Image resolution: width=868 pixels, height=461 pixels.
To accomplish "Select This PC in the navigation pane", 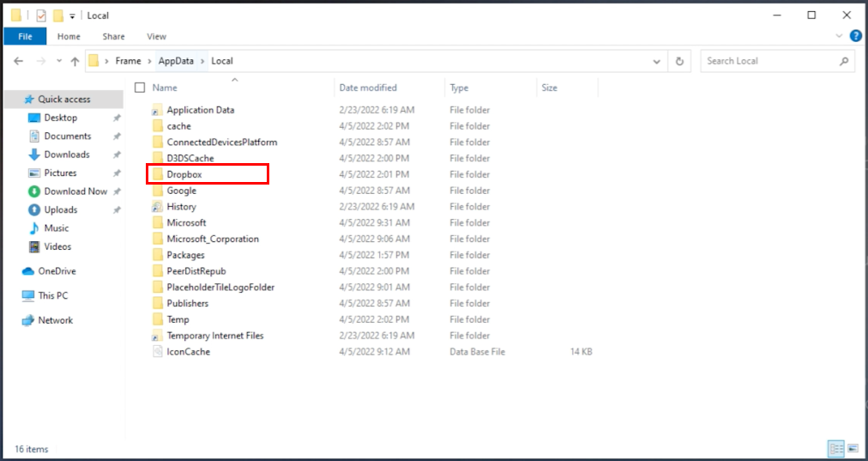I will [x=52, y=295].
